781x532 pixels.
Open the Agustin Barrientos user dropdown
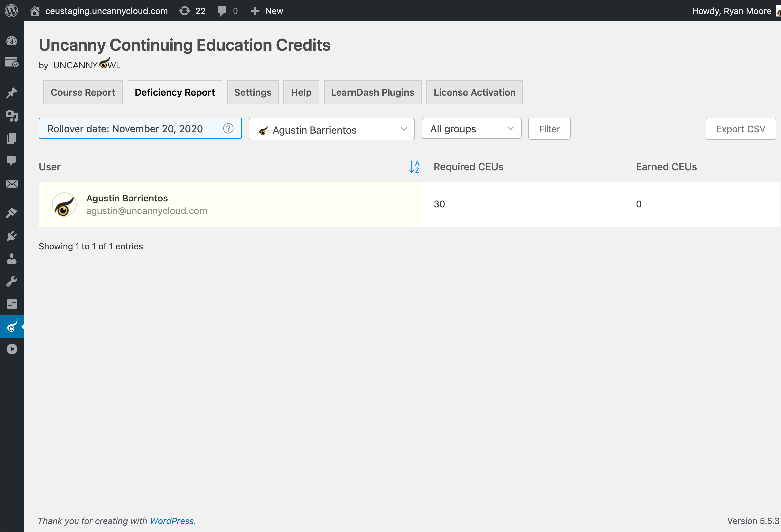click(x=331, y=129)
